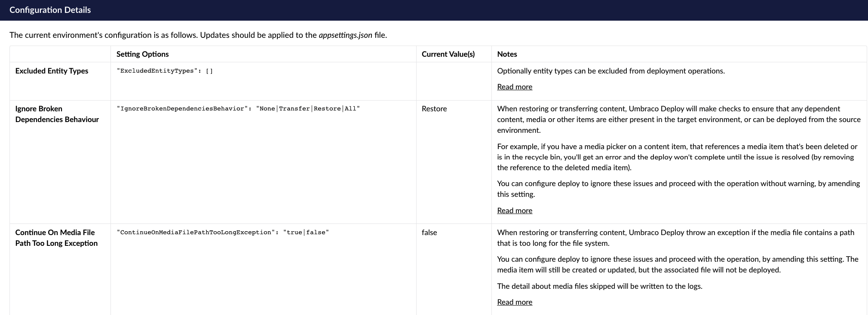The image size is (868, 315).
Task: Select the Excluded Entity Types row label
Action: tap(52, 71)
